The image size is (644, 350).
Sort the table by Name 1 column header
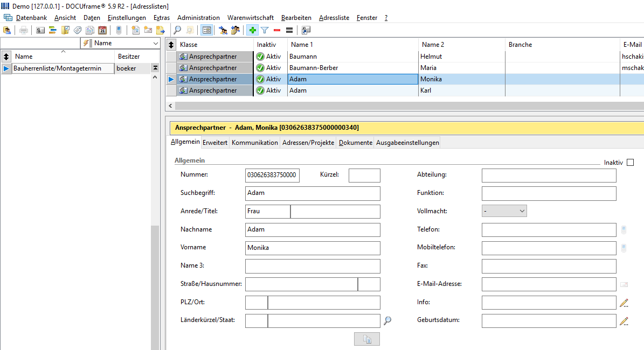(x=353, y=45)
